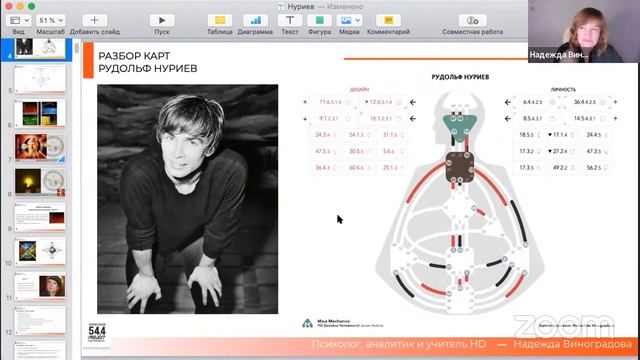Click the Надежда Виноградова footer name
The height and width of the screenshot is (360, 640).
[x=573, y=344]
